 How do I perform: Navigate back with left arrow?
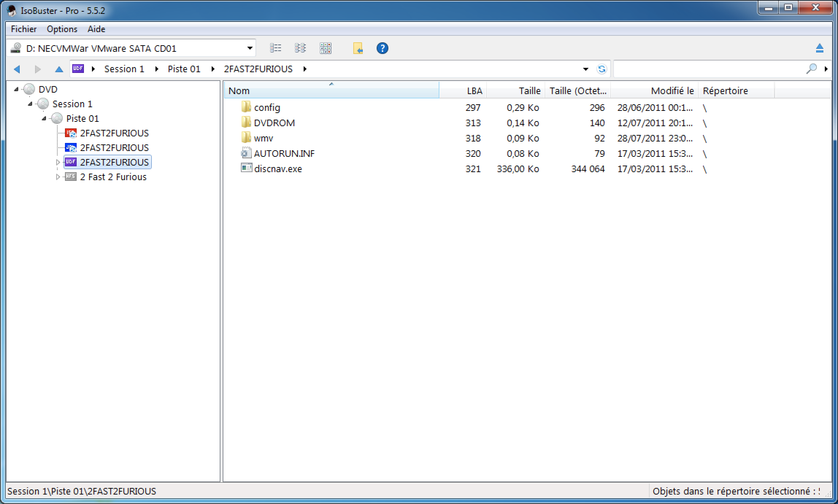point(17,69)
